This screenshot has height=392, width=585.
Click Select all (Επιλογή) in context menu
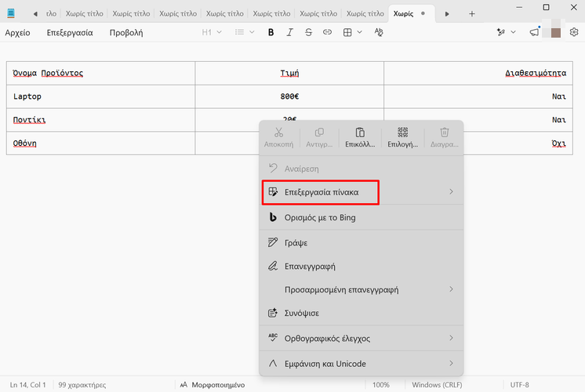[x=403, y=137]
